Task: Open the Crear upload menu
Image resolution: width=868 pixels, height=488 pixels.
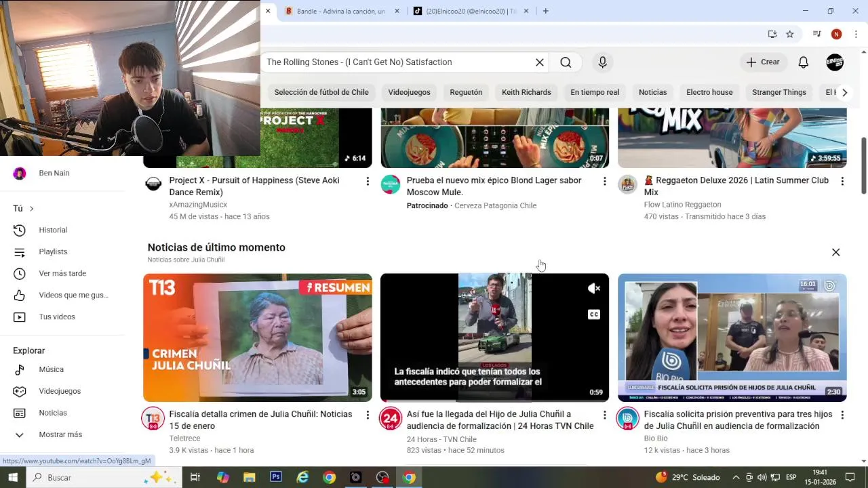Action: [764, 62]
